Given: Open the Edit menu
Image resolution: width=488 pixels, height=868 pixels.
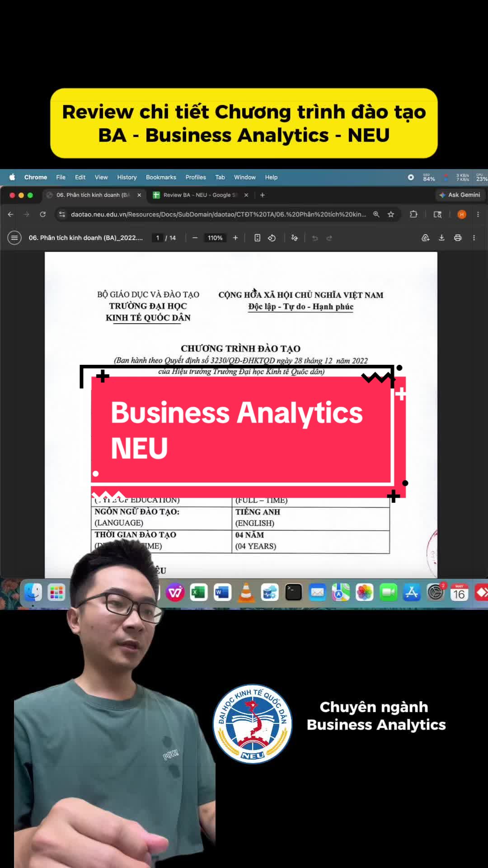Looking at the screenshot, I should (x=80, y=177).
